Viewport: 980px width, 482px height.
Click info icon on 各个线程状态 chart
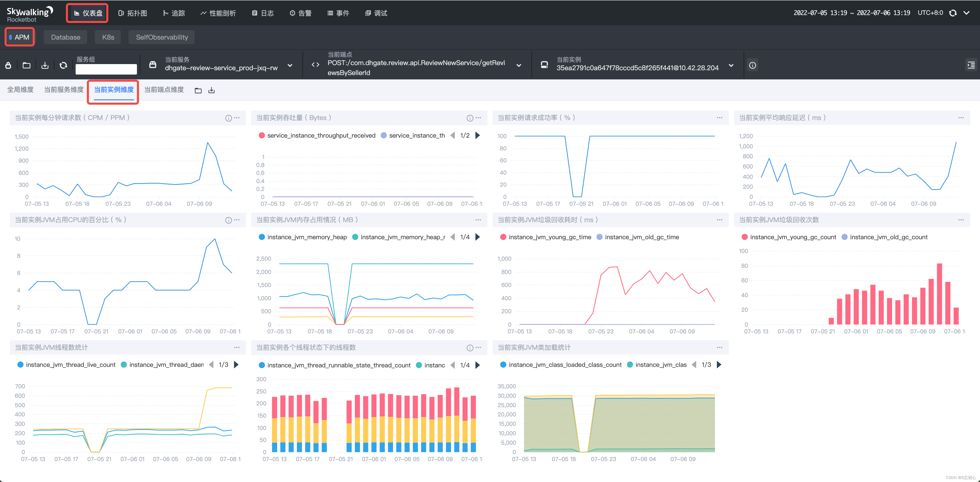pyautogui.click(x=470, y=348)
